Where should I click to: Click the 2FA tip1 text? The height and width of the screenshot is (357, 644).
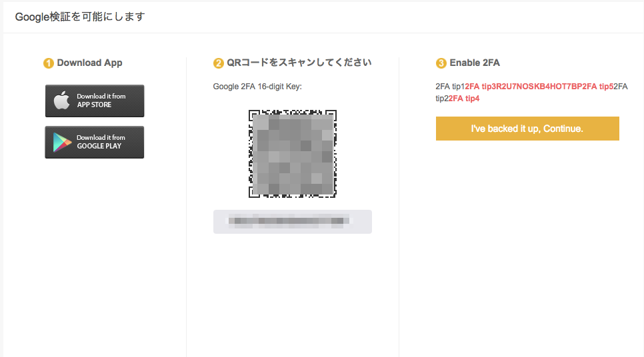(450, 87)
